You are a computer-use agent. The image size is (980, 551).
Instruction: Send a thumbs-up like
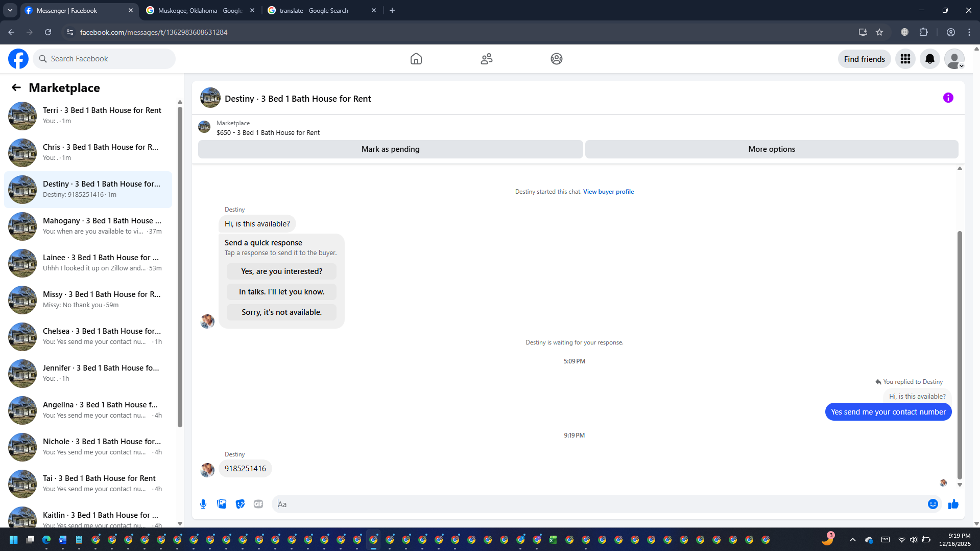(953, 504)
